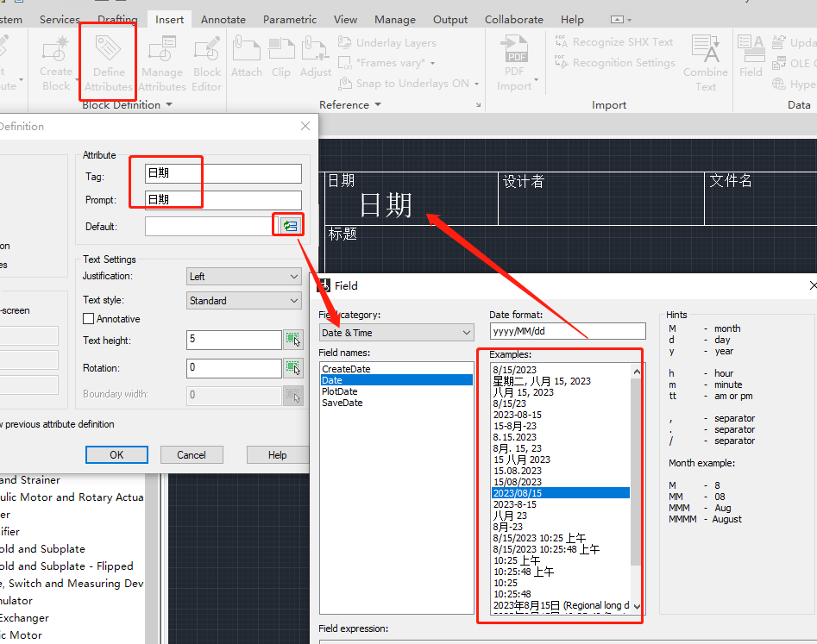The height and width of the screenshot is (644, 817).
Task: Click Cancel in Attribute Definition dialog
Action: 192,454
